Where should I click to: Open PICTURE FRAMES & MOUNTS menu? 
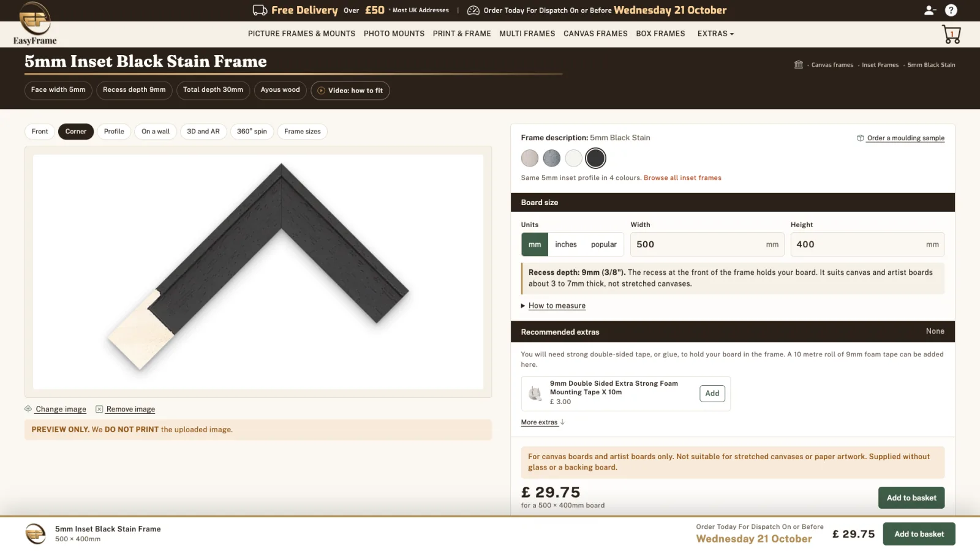pyautogui.click(x=301, y=34)
